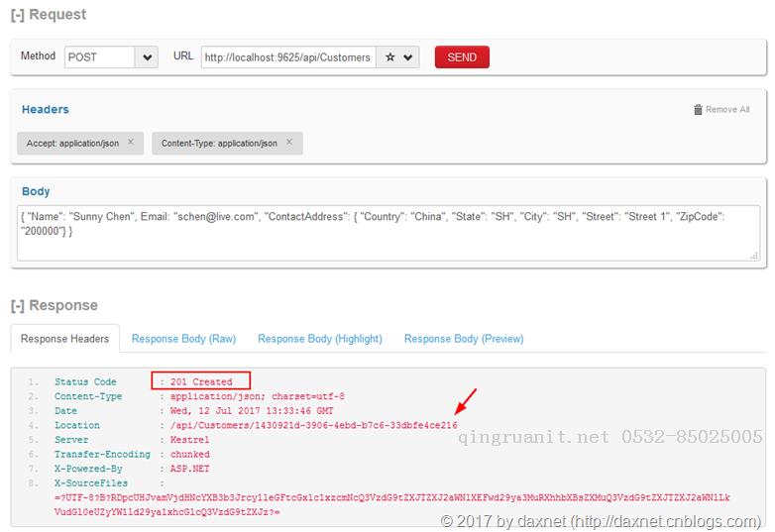Click the URL input field
This screenshot has height=532, width=775.
click(x=287, y=57)
